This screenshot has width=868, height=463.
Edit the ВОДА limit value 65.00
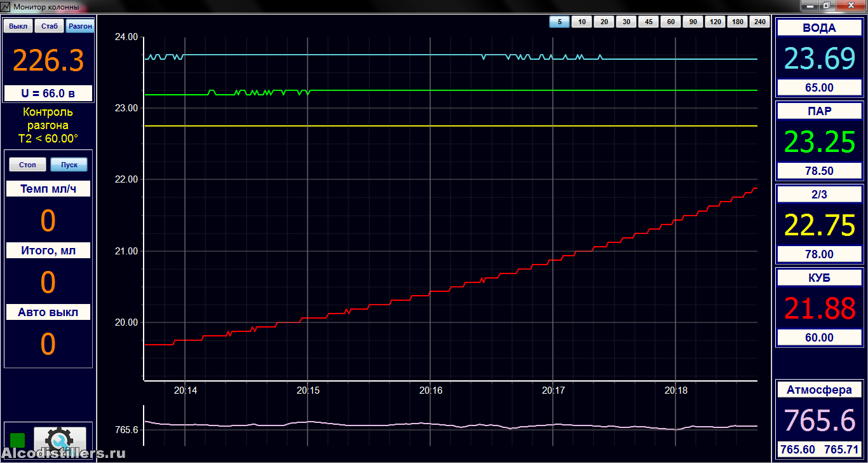point(819,88)
